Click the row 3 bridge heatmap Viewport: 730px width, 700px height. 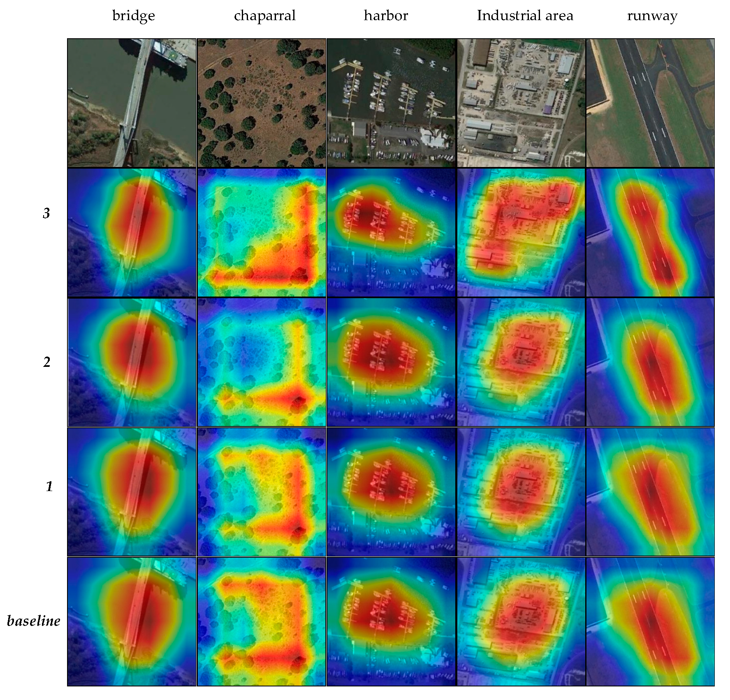pos(132,232)
